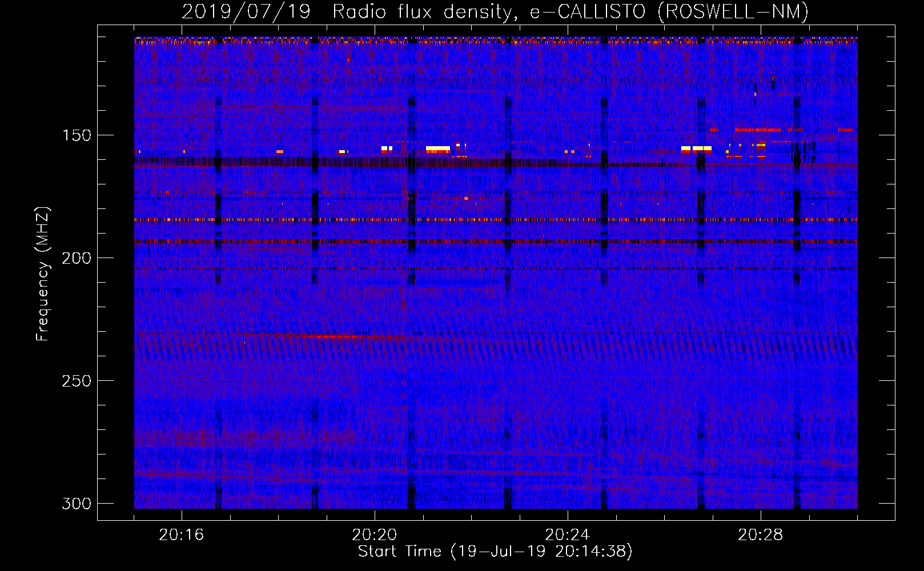Click the 20:20 time tick label

point(375,534)
